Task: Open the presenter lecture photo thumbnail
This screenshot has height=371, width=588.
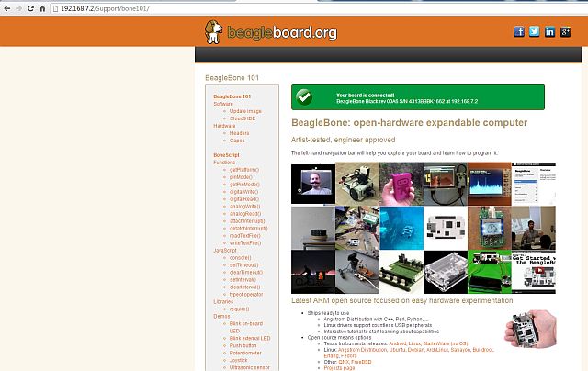Action: (534, 228)
